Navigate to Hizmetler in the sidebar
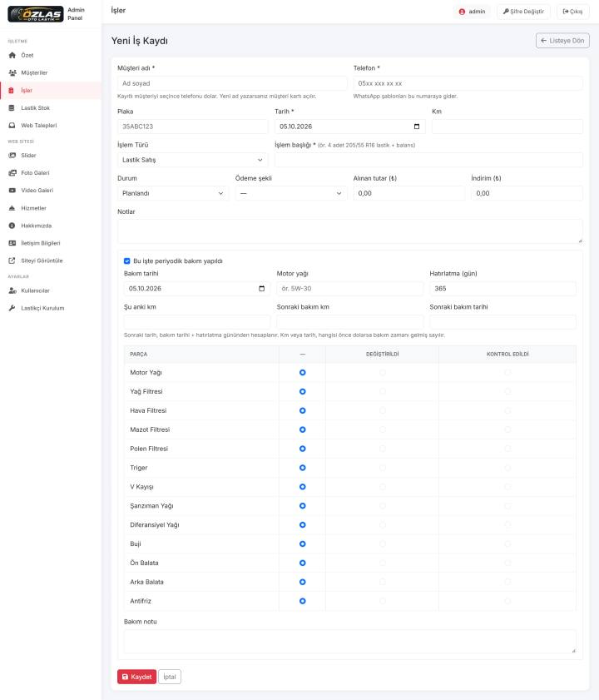 [51, 208]
